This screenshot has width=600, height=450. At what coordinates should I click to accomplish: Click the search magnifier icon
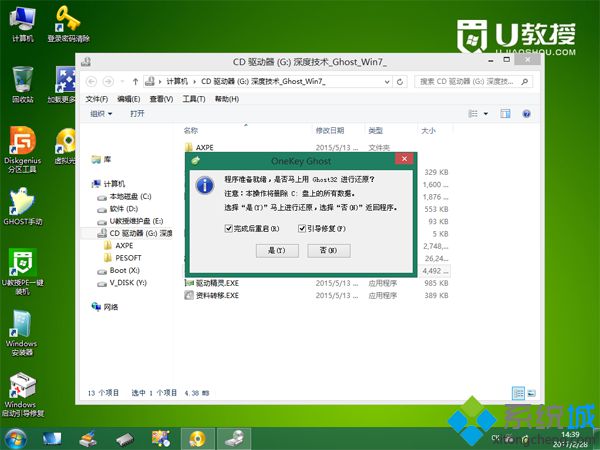point(525,82)
